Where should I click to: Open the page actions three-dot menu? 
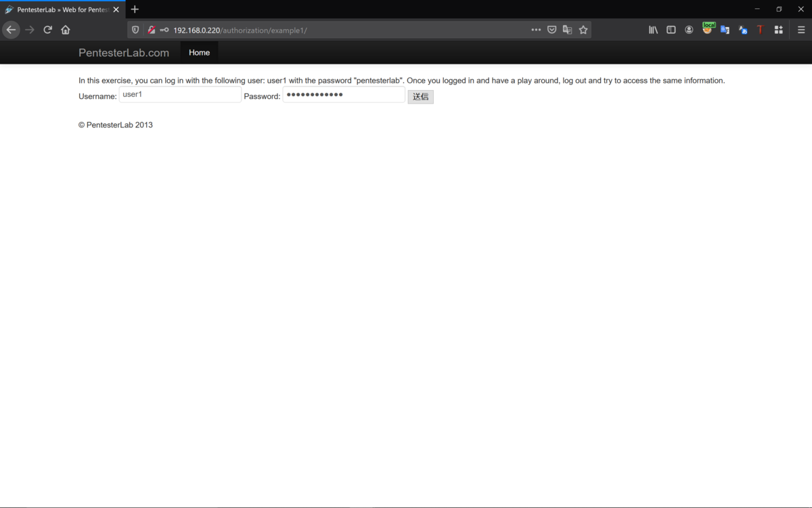pos(536,30)
